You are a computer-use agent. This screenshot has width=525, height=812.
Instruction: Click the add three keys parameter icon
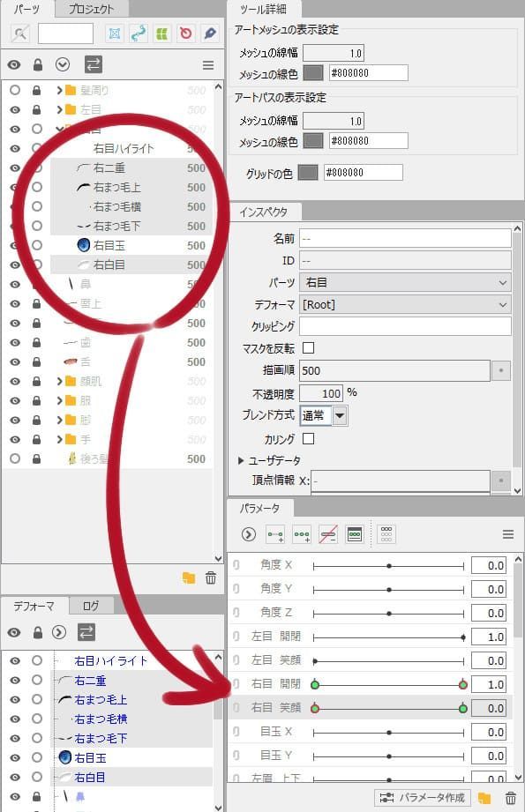coord(302,534)
